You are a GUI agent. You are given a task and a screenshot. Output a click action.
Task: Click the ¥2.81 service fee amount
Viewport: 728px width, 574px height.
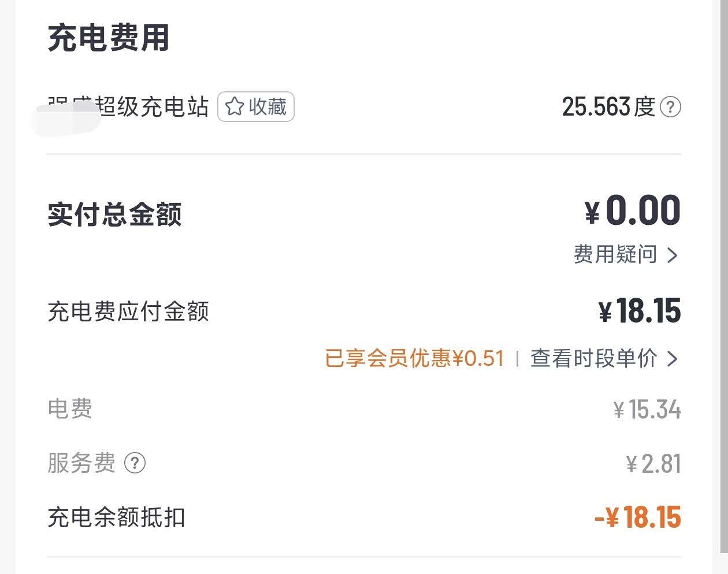pyautogui.click(x=653, y=464)
